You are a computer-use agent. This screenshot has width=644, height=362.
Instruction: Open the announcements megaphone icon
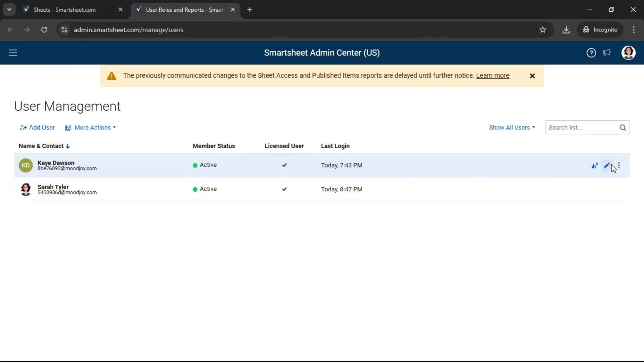[x=607, y=53]
